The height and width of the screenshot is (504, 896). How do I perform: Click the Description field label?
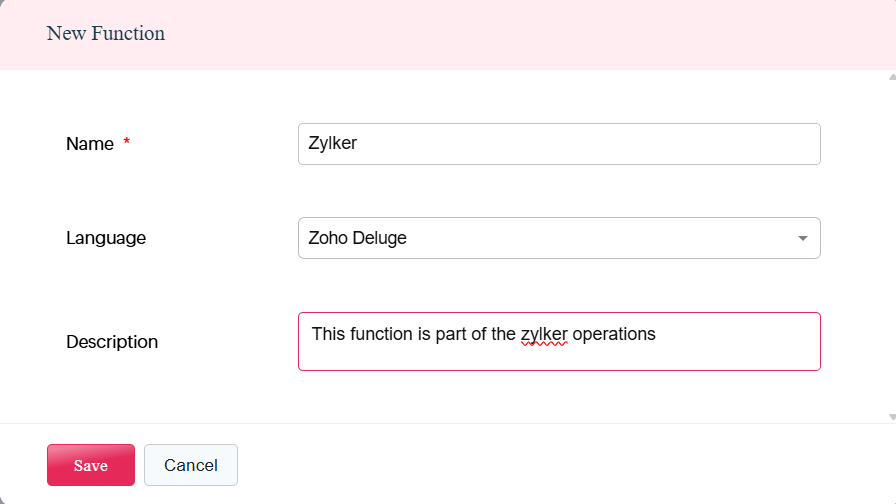tap(112, 342)
